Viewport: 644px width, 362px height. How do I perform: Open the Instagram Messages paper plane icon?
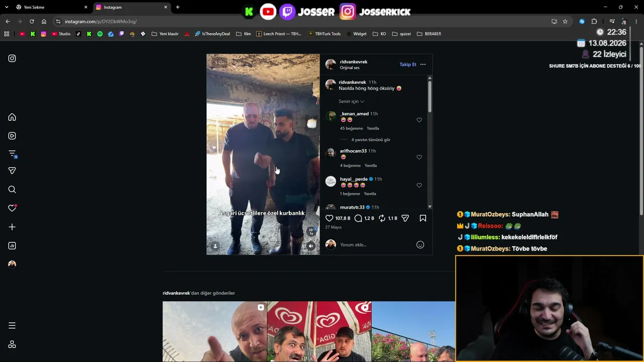(12, 171)
